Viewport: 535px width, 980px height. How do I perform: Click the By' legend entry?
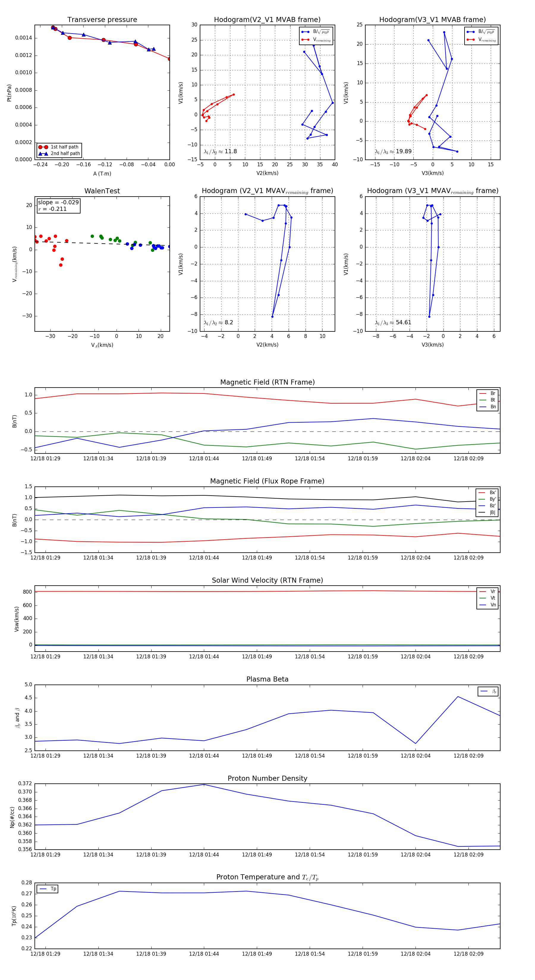pyautogui.click(x=487, y=499)
